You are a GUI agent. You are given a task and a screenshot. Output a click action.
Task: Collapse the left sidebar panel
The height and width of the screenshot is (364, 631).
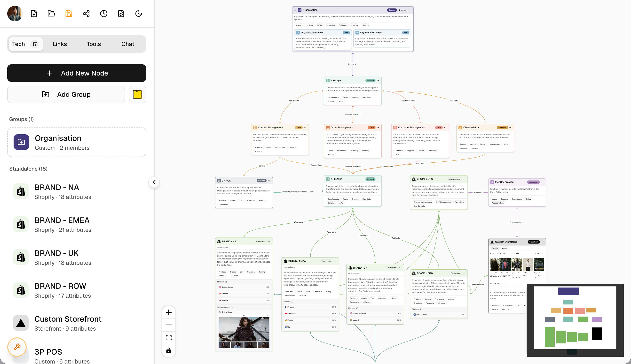click(154, 182)
